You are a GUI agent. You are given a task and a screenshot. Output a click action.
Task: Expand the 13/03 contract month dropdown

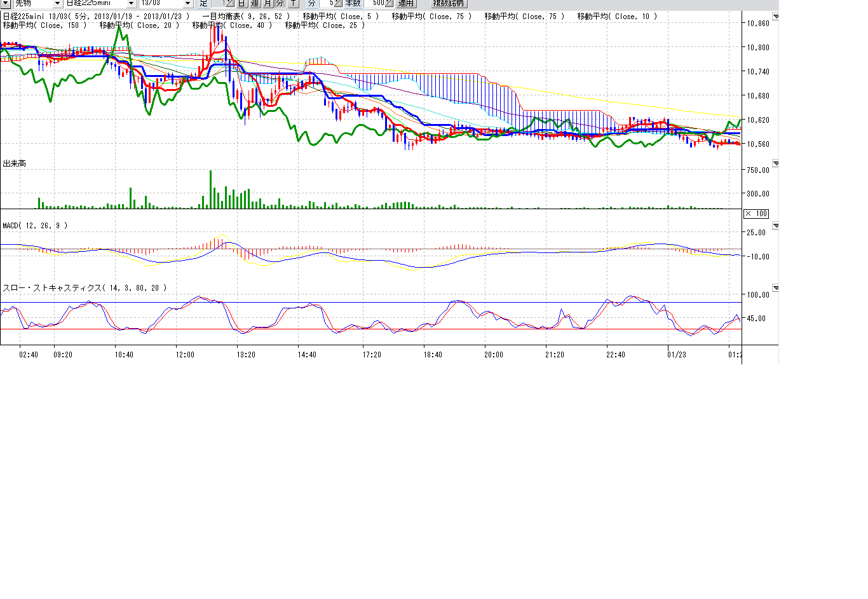187,3
